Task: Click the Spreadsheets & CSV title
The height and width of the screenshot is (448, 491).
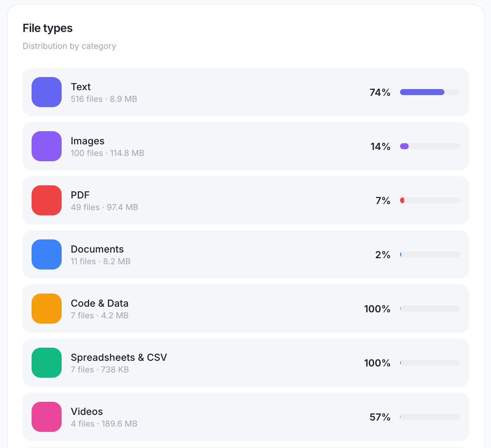Action: coord(119,357)
